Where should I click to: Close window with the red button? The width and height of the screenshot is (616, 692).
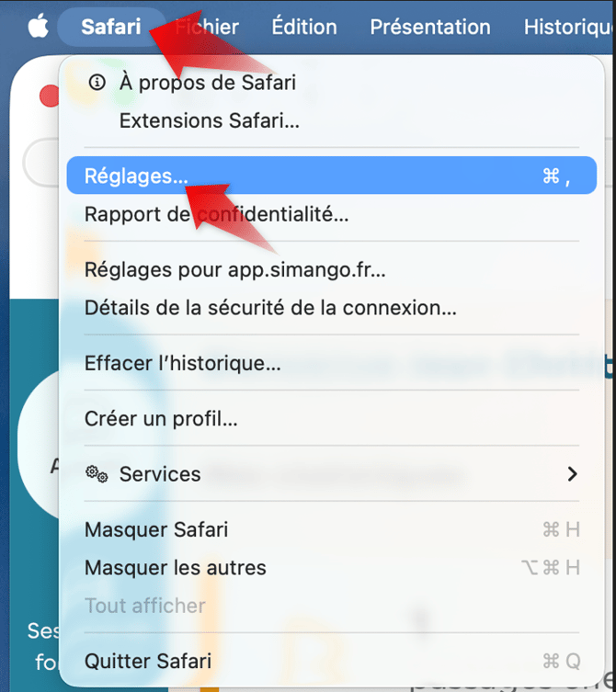coord(49,96)
